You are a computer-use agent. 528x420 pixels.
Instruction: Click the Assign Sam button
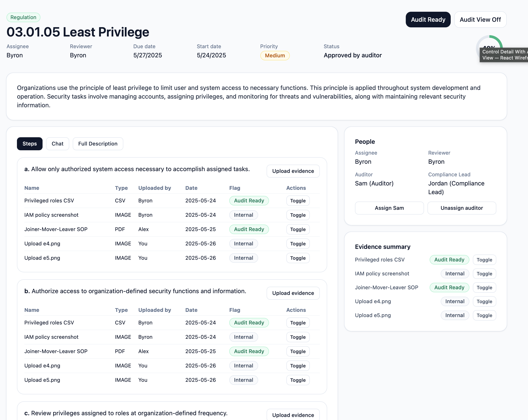[x=389, y=208]
